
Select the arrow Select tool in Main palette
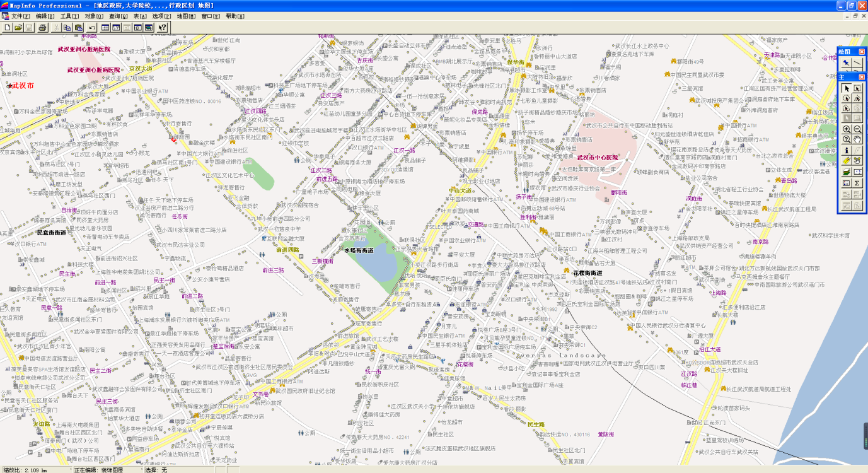(847, 88)
